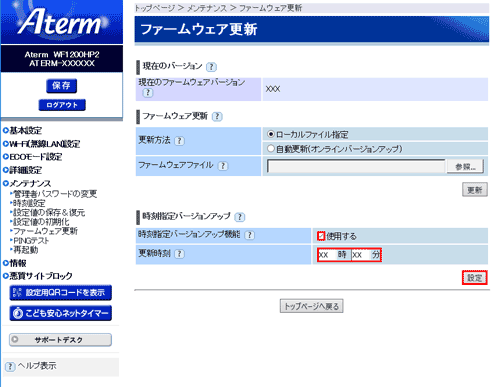Click ヘルプ表示 text link
Viewport: 500px width, 387px height.
pyautogui.click(x=37, y=366)
